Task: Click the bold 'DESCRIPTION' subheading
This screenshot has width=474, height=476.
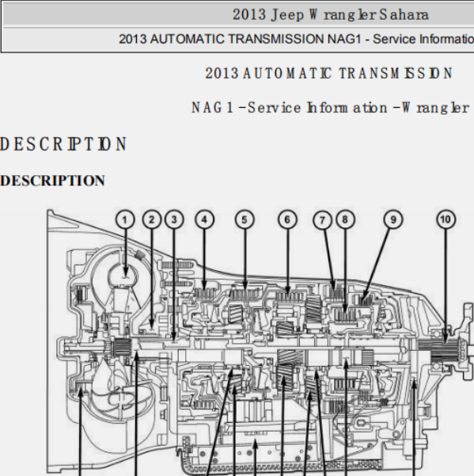Action: 52,181
